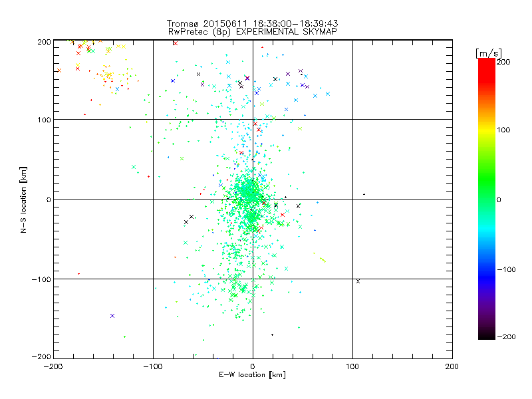532x399 pixels.
Task: Click the colorbar label '-100'
Action: (x=506, y=269)
